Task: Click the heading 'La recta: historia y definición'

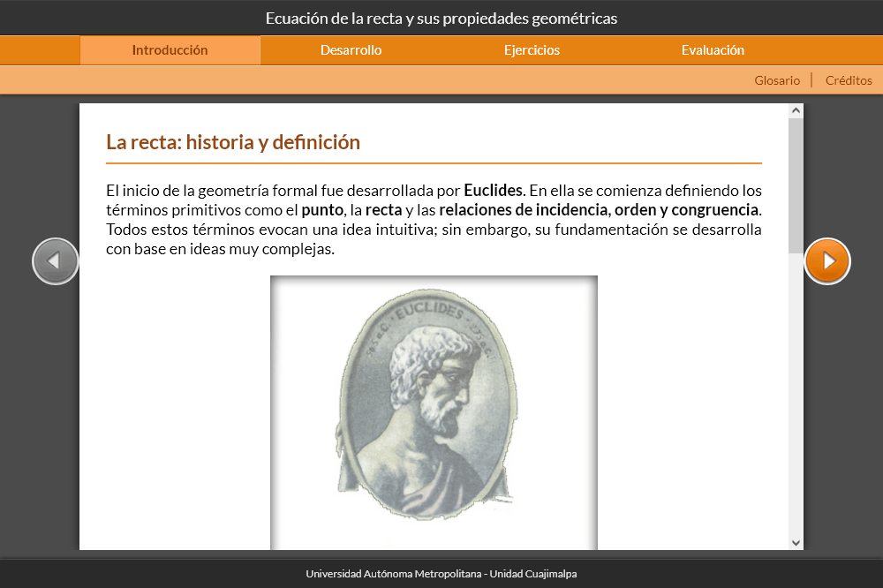Action: coord(233,142)
